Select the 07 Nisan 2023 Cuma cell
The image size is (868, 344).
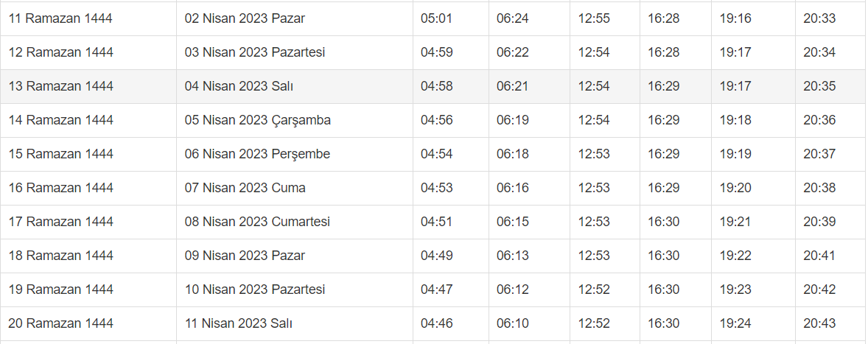245,188
